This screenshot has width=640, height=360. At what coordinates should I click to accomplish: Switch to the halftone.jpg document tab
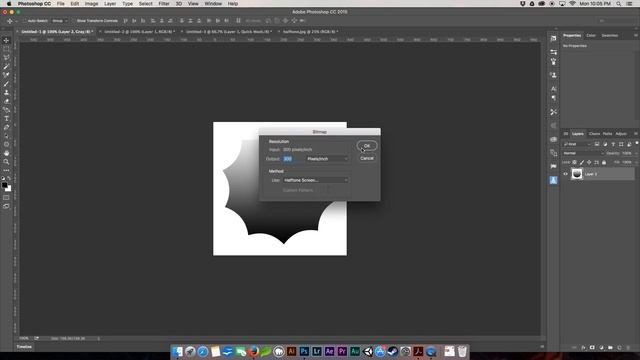[309, 31]
